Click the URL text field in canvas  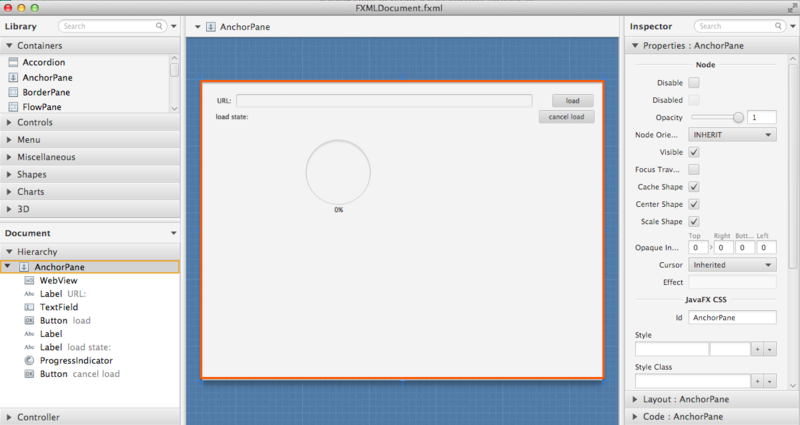384,101
